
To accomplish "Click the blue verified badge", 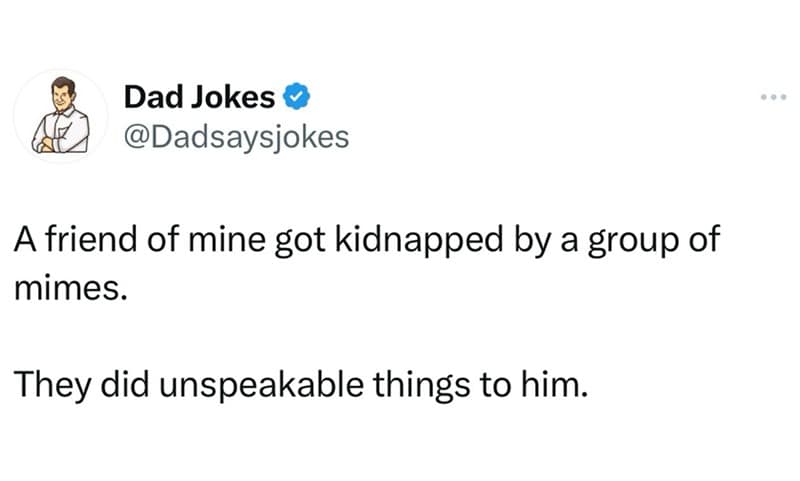I will click(296, 96).
